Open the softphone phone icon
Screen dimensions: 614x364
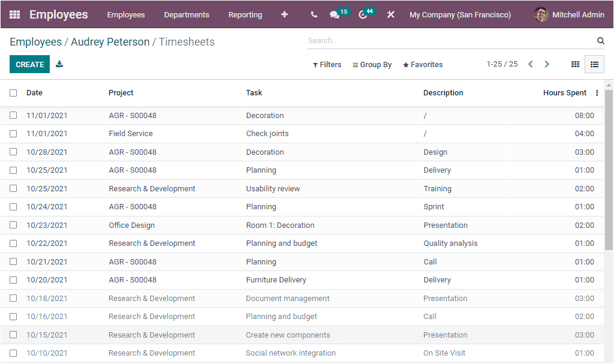coord(313,14)
